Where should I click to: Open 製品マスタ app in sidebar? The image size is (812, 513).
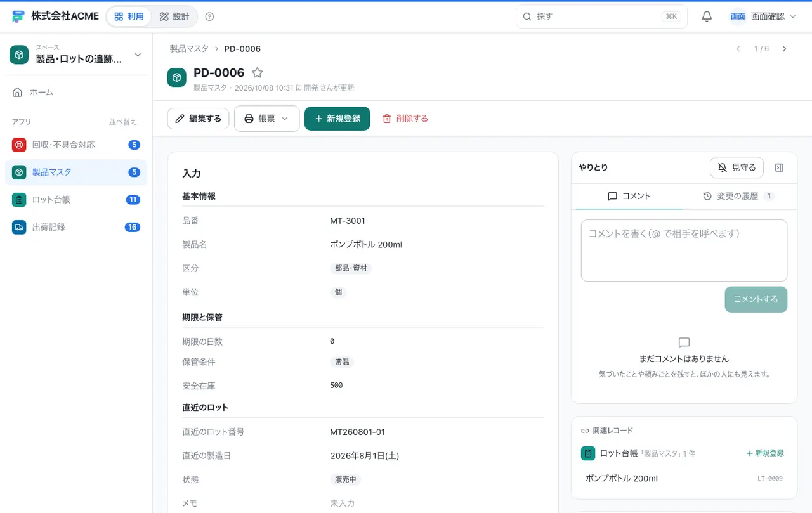click(x=76, y=172)
